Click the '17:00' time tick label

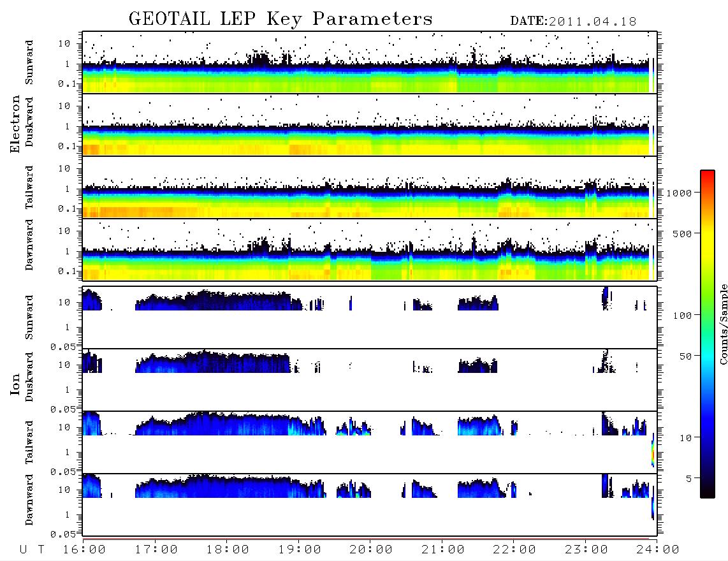pos(156,550)
